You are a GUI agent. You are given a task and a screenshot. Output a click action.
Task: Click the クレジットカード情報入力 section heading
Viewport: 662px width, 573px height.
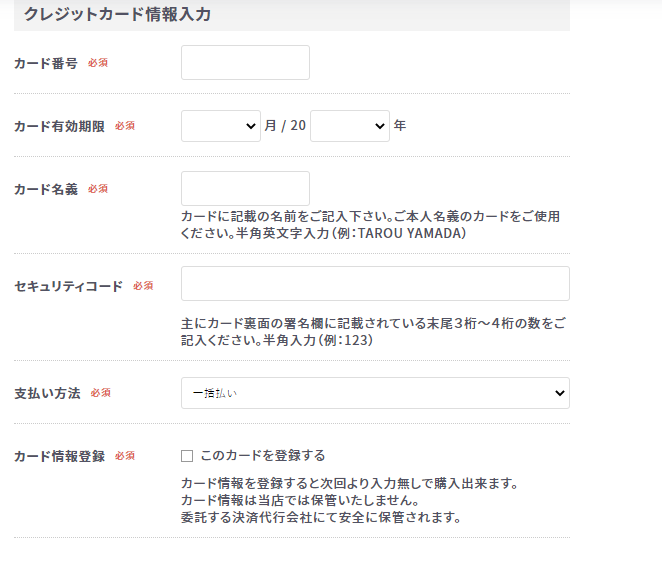pos(117,14)
